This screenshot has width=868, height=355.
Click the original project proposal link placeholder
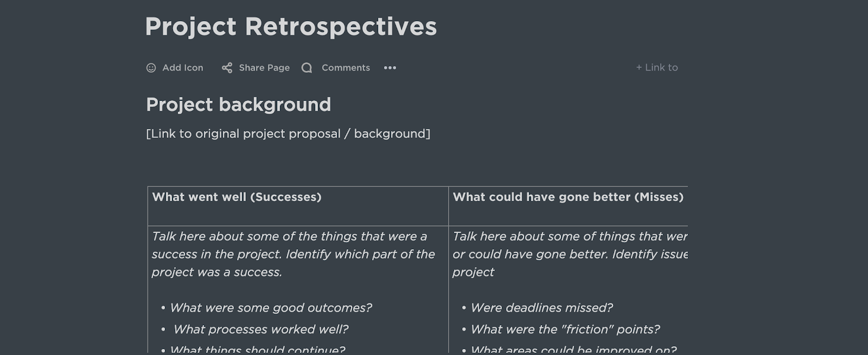pyautogui.click(x=288, y=134)
